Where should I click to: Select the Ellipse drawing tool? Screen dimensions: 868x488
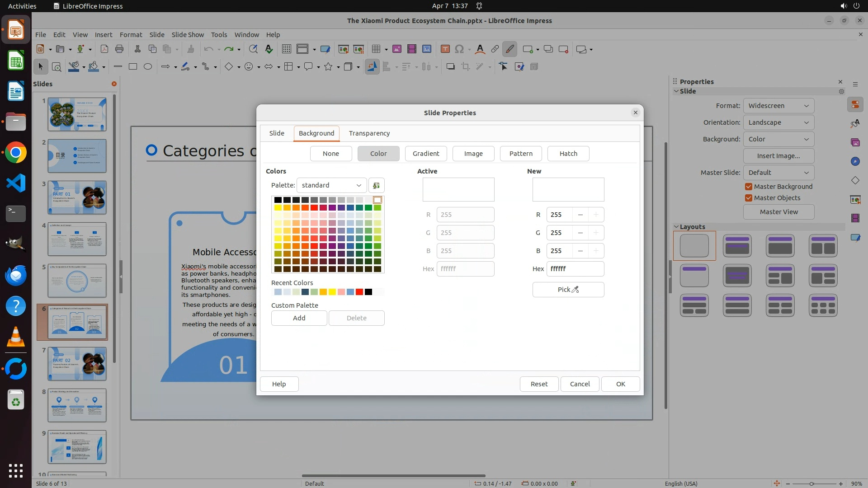(x=147, y=67)
